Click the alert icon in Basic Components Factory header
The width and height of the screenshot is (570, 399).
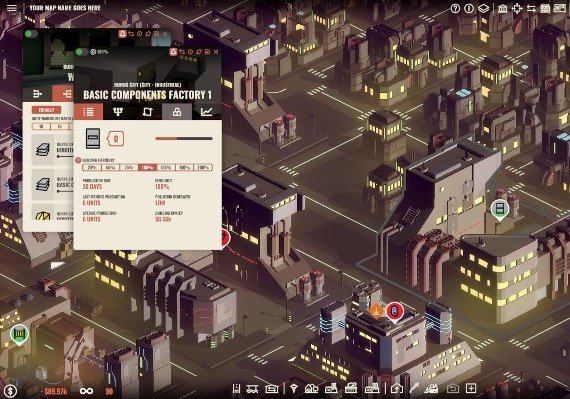173,52
